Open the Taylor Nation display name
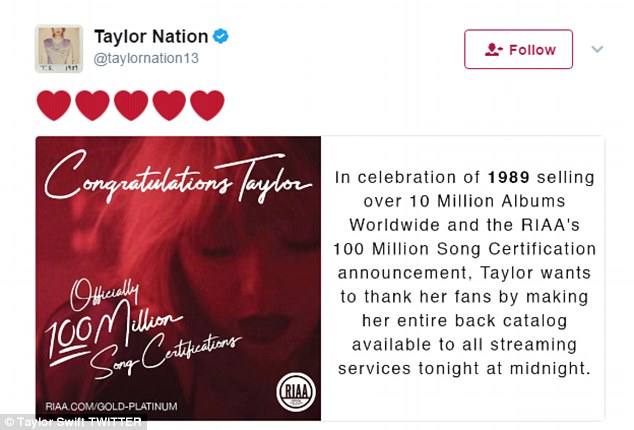 pos(151,36)
